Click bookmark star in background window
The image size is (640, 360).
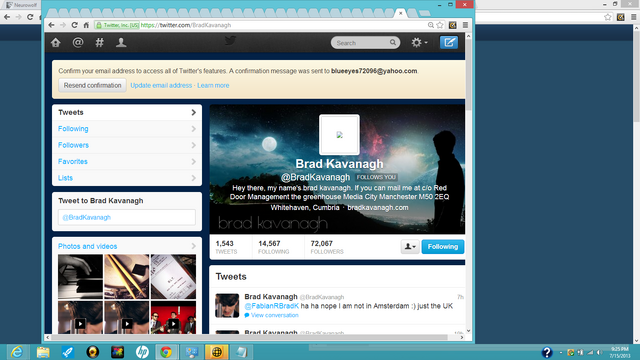point(608,17)
